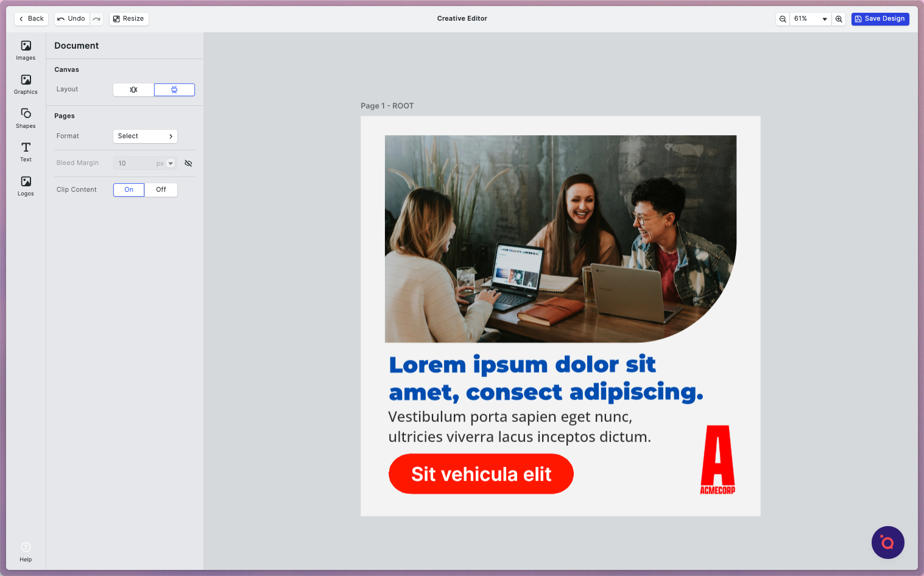Open the Format Select menu
This screenshot has width=924, height=576.
coord(145,136)
